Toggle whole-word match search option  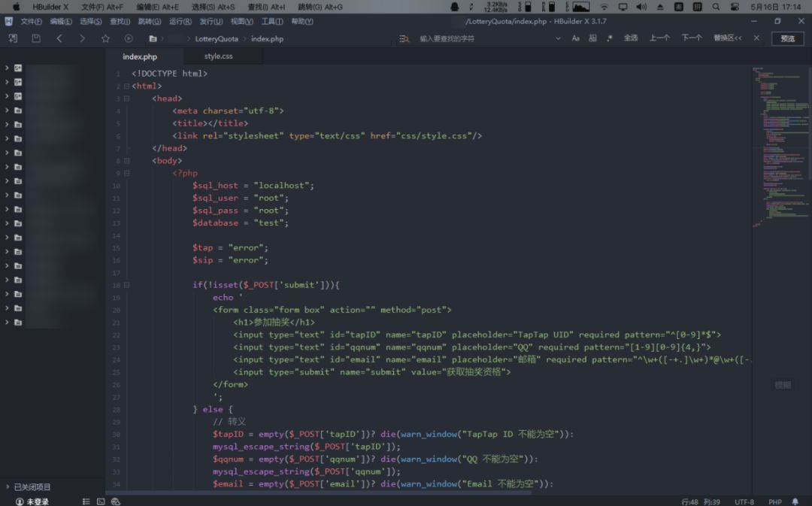(x=592, y=38)
